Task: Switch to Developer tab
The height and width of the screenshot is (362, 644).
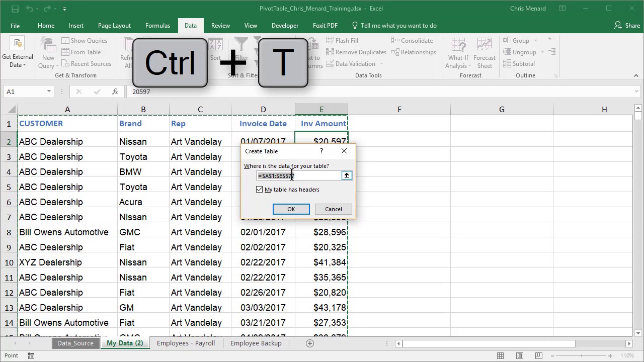Action: 285,26
